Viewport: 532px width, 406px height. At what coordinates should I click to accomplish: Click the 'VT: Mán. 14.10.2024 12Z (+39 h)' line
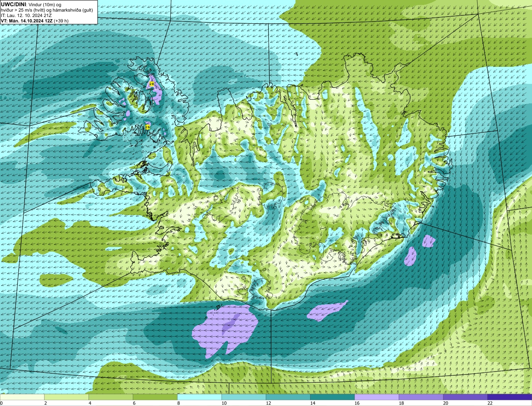34,21
